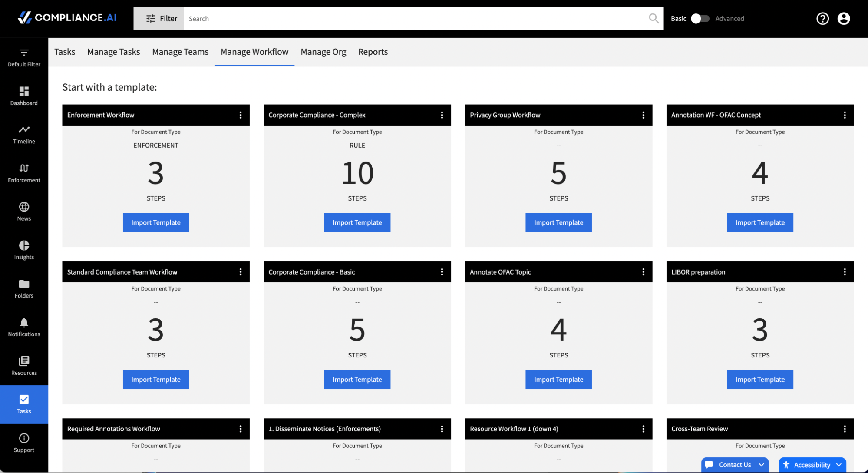This screenshot has width=868, height=473.
Task: Open the Filter button
Action: [159, 19]
